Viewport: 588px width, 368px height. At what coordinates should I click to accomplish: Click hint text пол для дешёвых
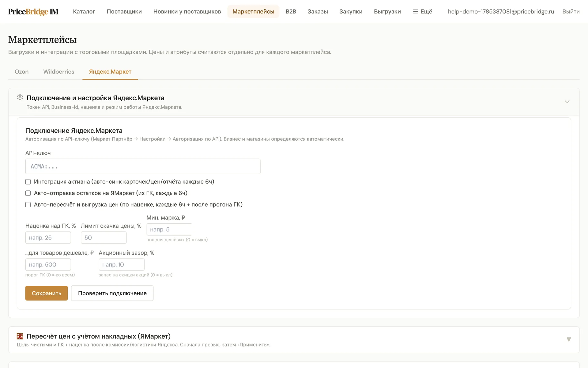click(177, 240)
